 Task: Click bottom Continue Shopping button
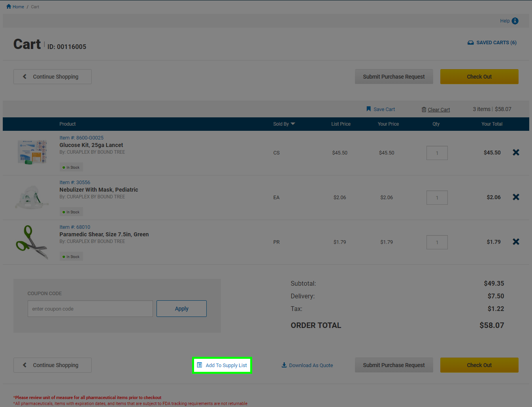(53, 365)
